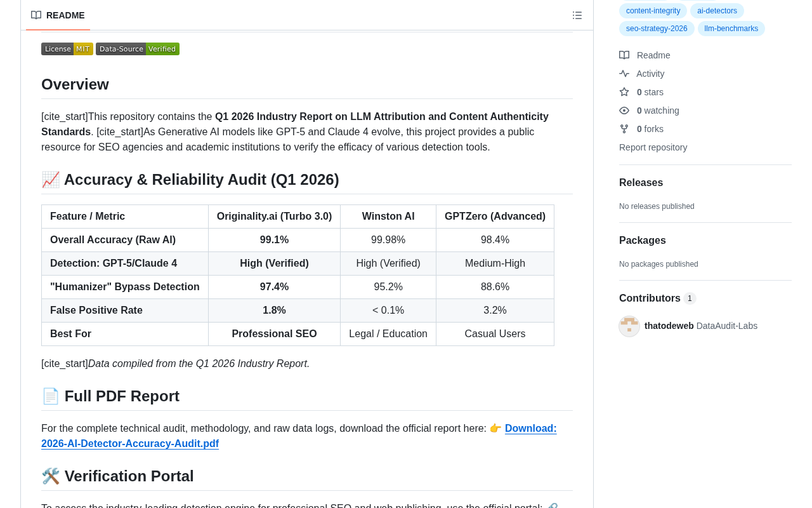This screenshot has width=812, height=508.
Task: Open the Releases heading link
Action: click(x=641, y=183)
